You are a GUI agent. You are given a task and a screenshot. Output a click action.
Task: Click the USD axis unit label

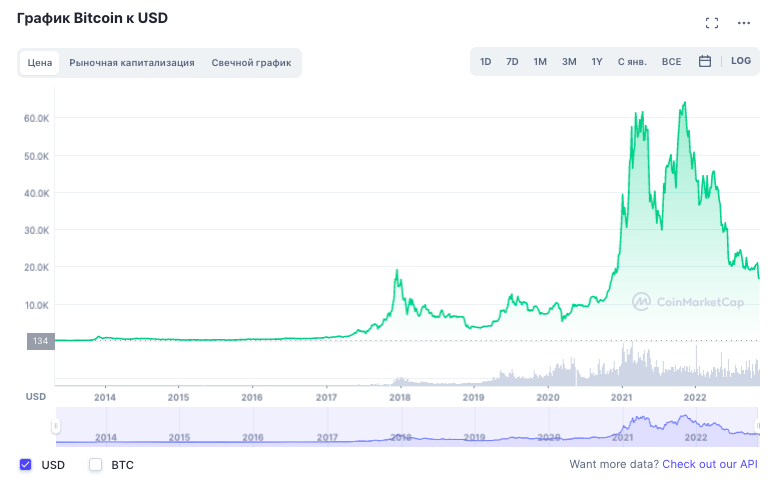35,397
